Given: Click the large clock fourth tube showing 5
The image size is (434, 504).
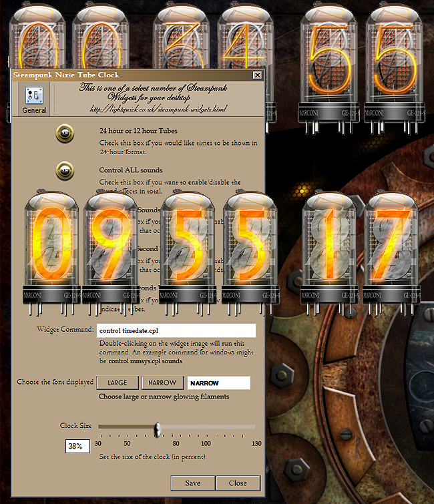Looking at the screenshot, I should [x=250, y=252].
